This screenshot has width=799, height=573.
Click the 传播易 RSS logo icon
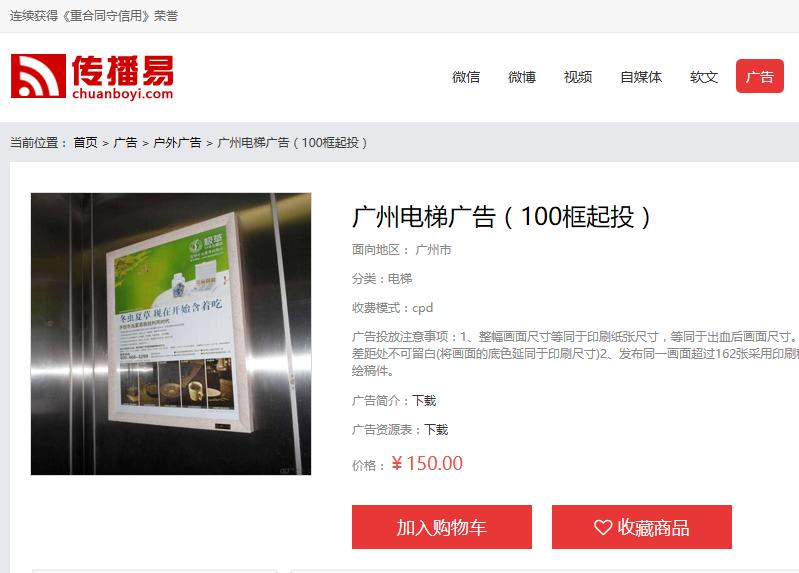pyautogui.click(x=39, y=76)
